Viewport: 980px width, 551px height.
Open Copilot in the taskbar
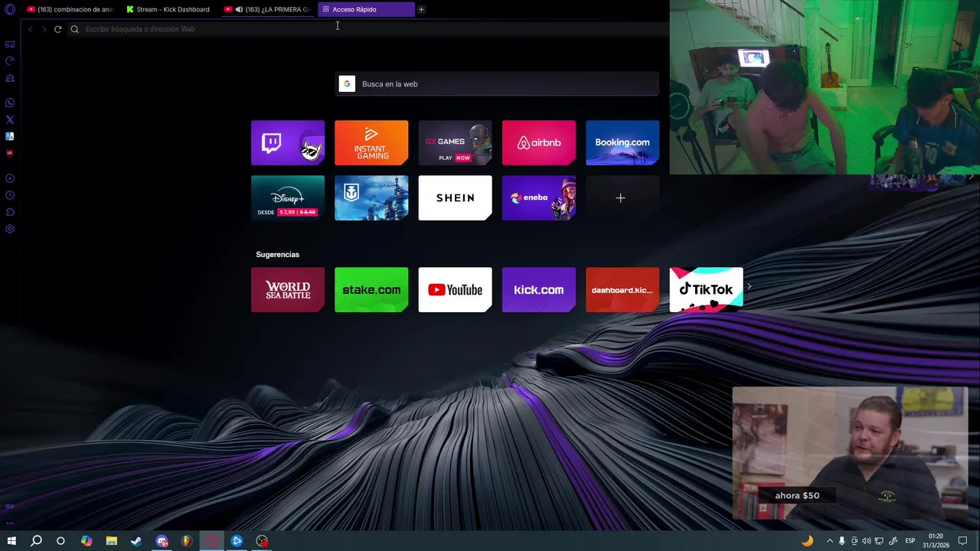click(x=87, y=541)
